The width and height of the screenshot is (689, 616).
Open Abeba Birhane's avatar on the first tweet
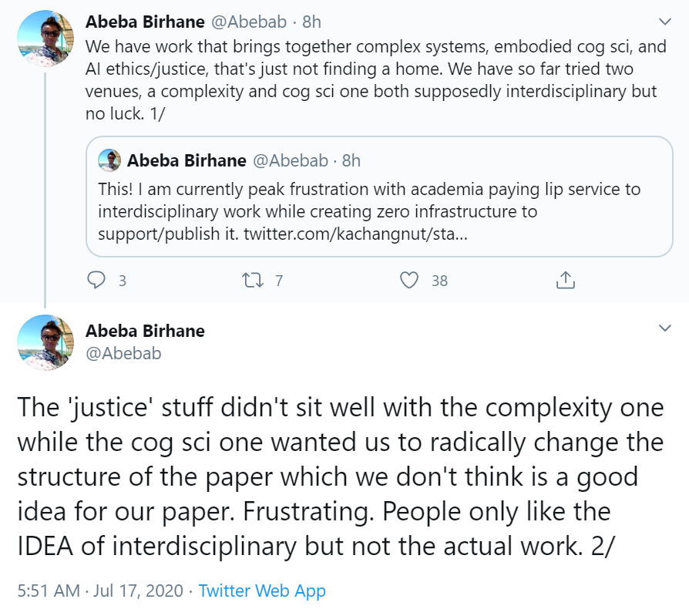(x=45, y=39)
